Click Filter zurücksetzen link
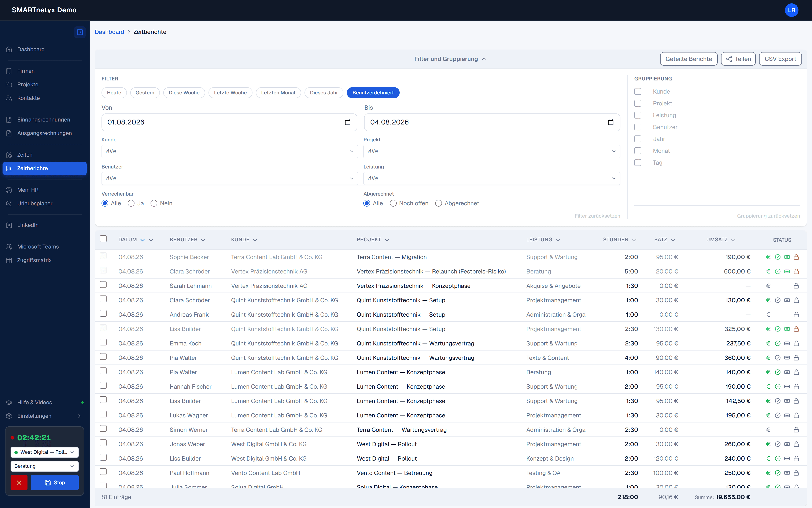812x508 pixels. 597,216
